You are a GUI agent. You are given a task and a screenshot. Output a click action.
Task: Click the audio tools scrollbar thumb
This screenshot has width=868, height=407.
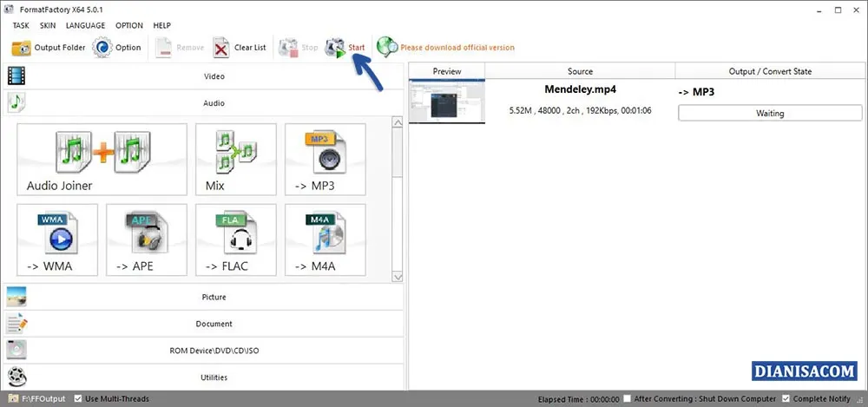[x=397, y=154]
